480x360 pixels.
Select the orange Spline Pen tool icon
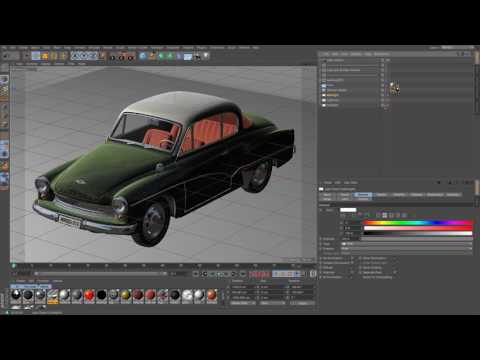[152, 56]
